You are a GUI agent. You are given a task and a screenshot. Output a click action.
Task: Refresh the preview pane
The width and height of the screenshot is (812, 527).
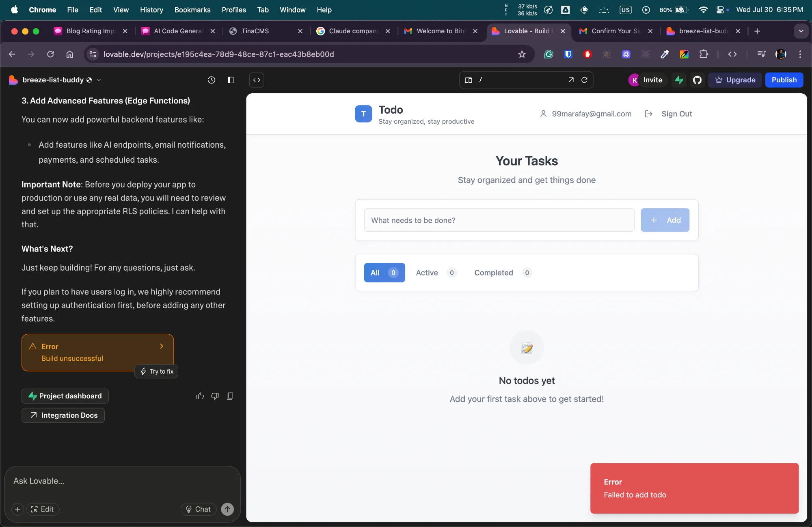coord(584,80)
